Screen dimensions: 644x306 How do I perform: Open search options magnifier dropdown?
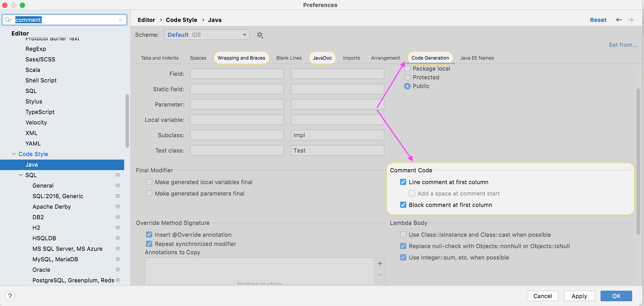8,20
